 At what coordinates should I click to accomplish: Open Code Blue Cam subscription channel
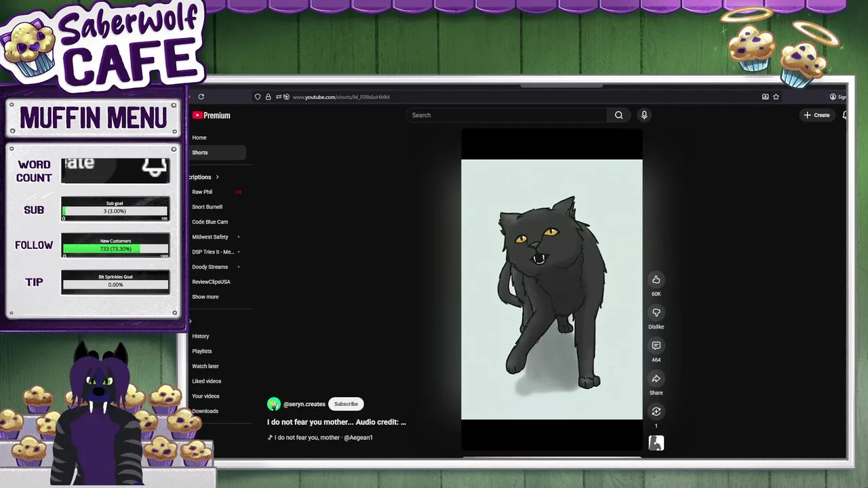[210, 222]
